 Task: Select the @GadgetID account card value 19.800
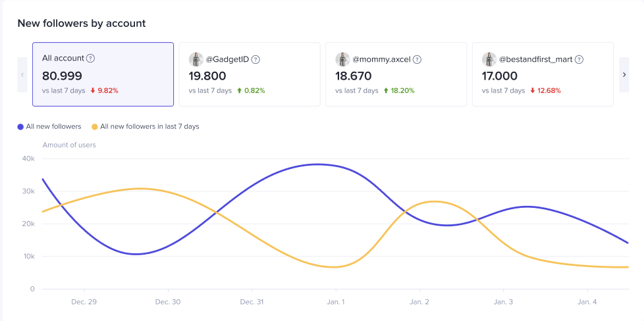coord(207,76)
